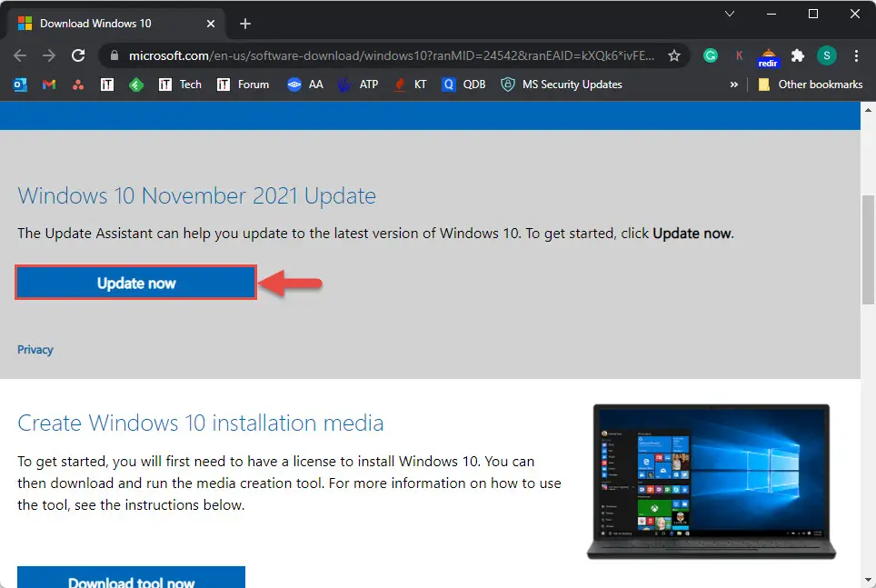Open the Tech bookmark
Screen dimensions: 876x588
[x=180, y=85]
